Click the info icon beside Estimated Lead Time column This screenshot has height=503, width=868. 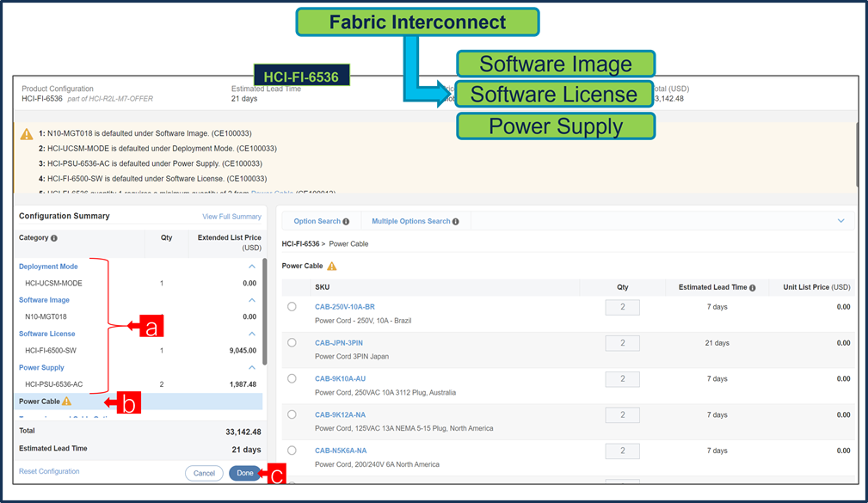(x=753, y=288)
